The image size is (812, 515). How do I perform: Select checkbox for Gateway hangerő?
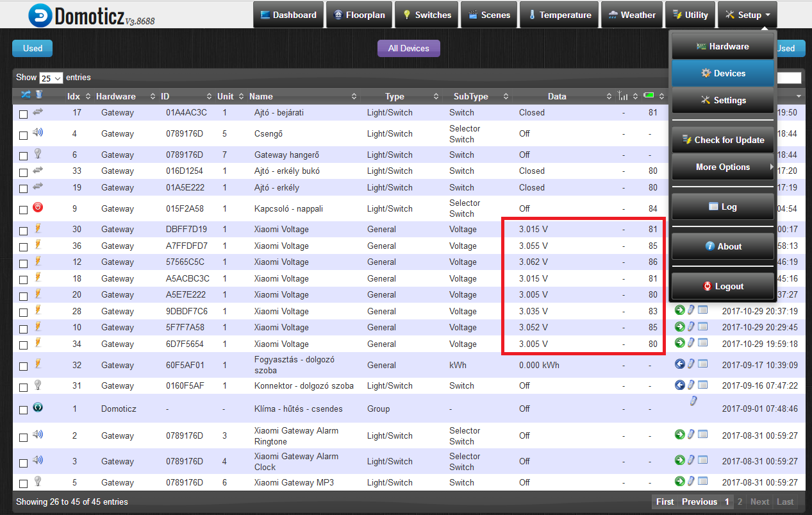point(23,156)
